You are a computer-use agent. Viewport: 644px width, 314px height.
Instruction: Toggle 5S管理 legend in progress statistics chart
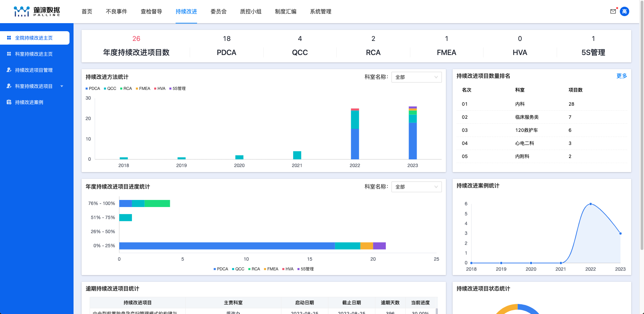pos(306,269)
